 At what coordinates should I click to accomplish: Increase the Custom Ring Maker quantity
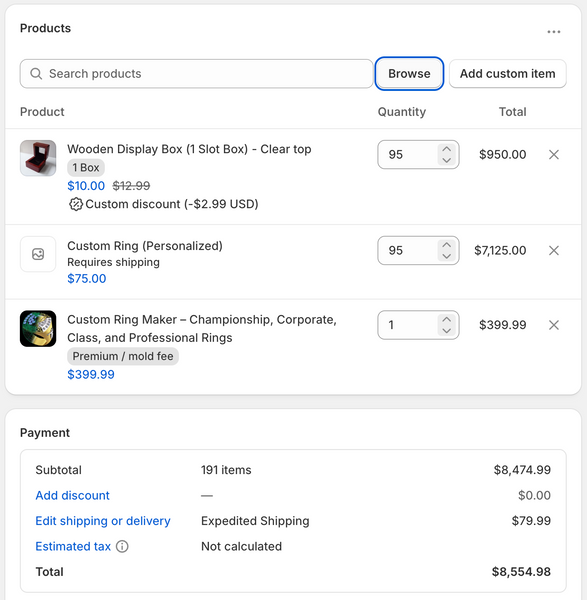click(446, 319)
